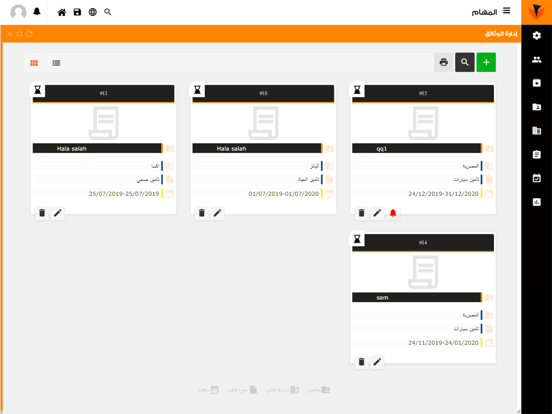Viewport: 552px width, 414px height.
Task: Click المصرية company on card #14
Action: 471,315
